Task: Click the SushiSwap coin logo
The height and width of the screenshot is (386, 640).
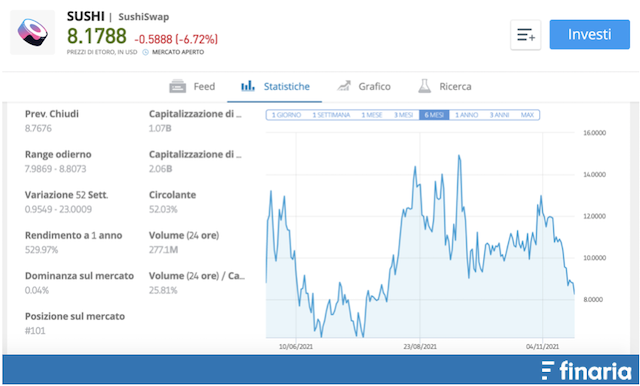Action: (32, 32)
